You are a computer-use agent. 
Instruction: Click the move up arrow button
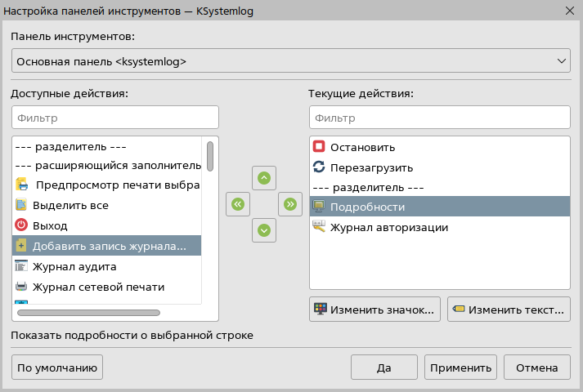[263, 178]
